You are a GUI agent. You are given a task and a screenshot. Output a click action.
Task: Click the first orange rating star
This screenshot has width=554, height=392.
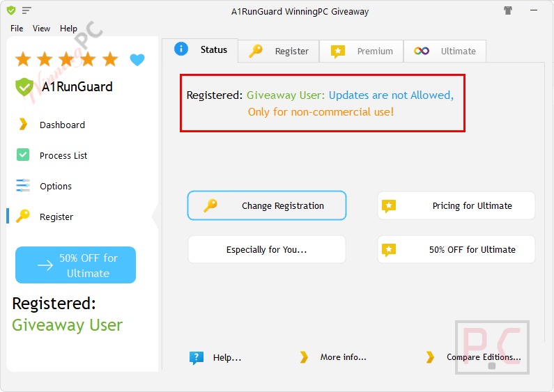click(23, 59)
